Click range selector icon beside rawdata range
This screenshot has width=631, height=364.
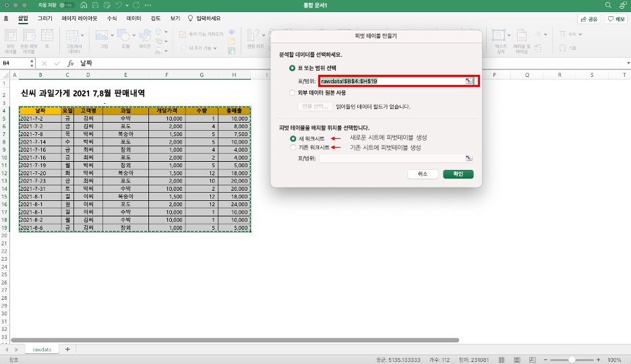(469, 81)
